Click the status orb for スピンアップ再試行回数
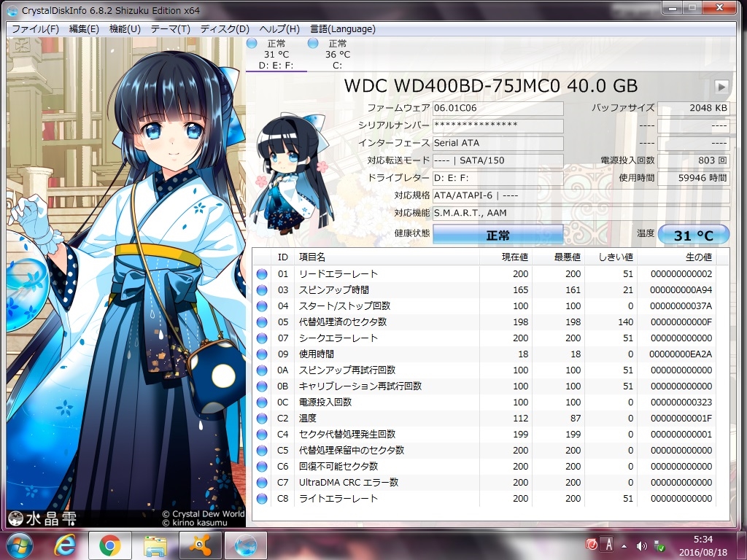The image size is (747, 560). (x=262, y=370)
